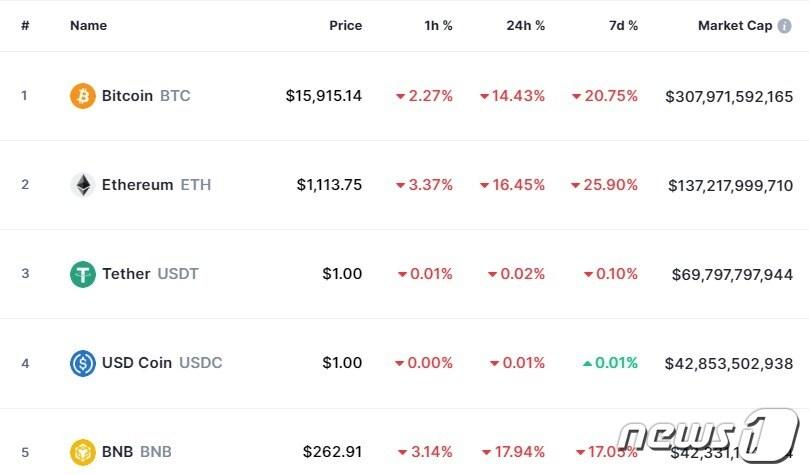Sort the table by Price column
Viewport: 809px width, 475px height.
(x=345, y=26)
